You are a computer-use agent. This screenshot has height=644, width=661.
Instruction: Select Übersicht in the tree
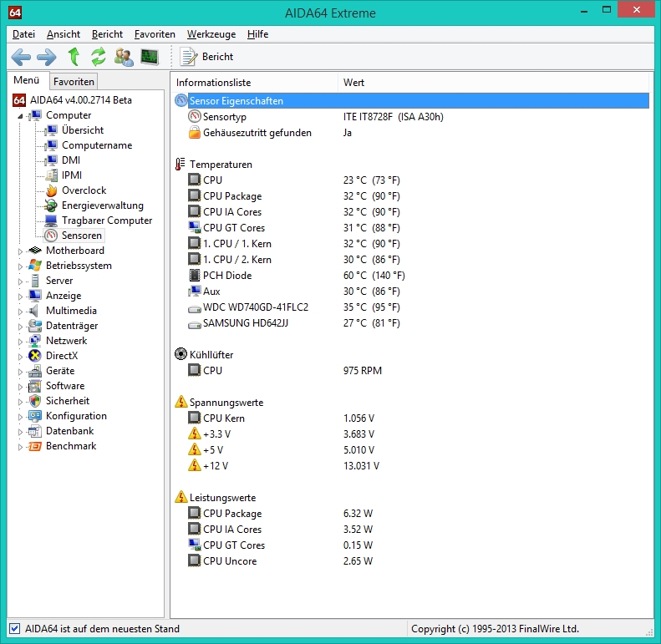click(83, 130)
